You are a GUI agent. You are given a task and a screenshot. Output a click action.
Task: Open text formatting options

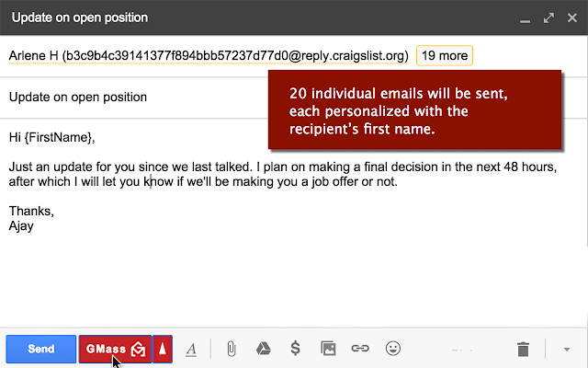click(191, 349)
